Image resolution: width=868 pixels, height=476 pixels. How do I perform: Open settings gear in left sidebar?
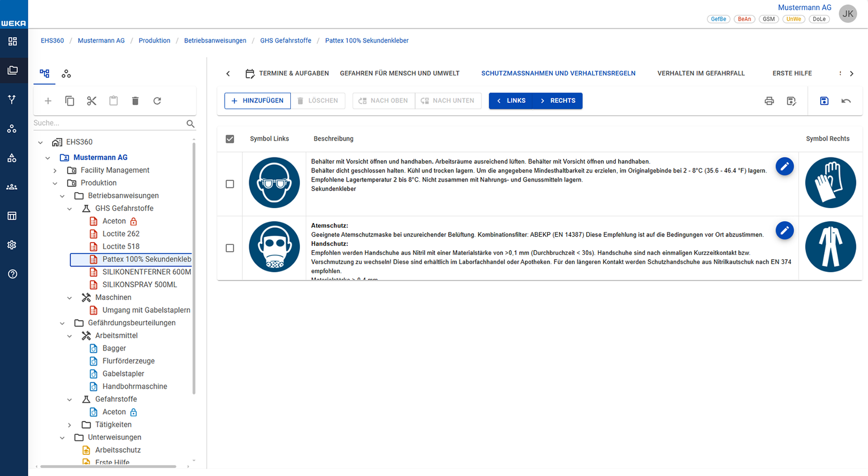click(x=12, y=245)
